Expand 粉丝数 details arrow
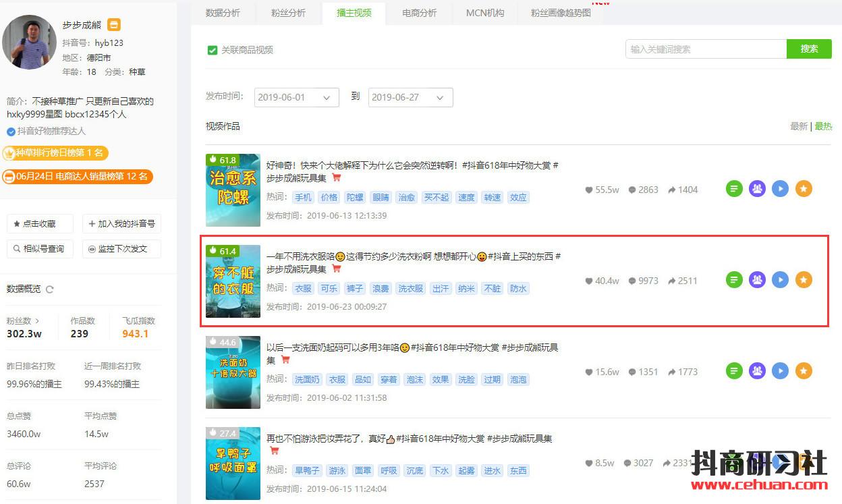The image size is (842, 504). 37,321
